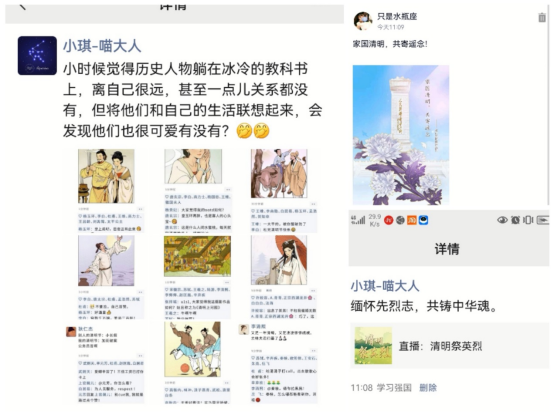Open the 清明祭英烈 livestream thumbnail
The image size is (554, 416).
373,345
